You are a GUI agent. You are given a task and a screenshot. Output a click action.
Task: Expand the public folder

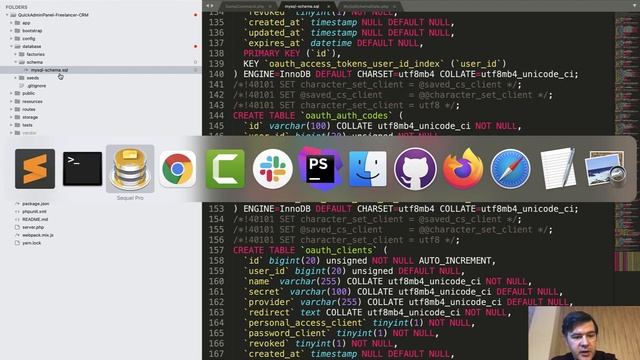(x=11, y=93)
